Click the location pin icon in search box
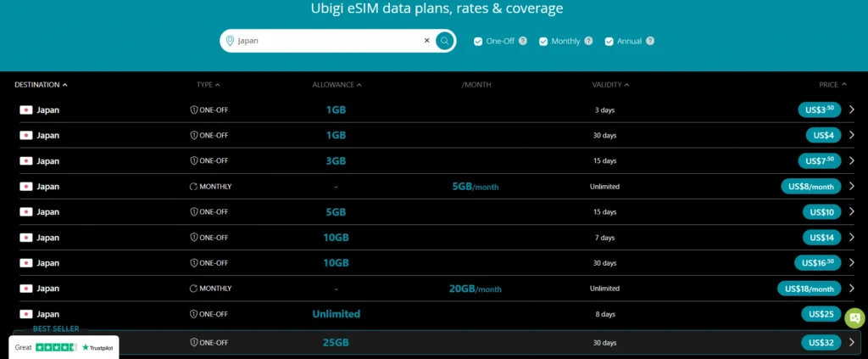The height and width of the screenshot is (359, 868). (x=230, y=41)
